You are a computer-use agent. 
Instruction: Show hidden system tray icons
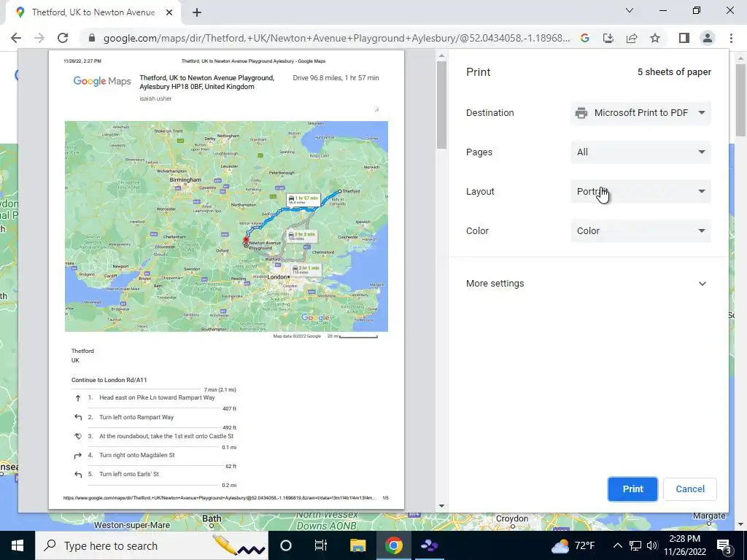point(617,545)
